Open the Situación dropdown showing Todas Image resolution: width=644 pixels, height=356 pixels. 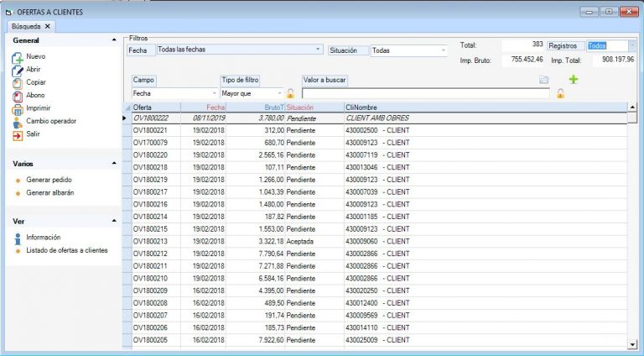tap(443, 50)
